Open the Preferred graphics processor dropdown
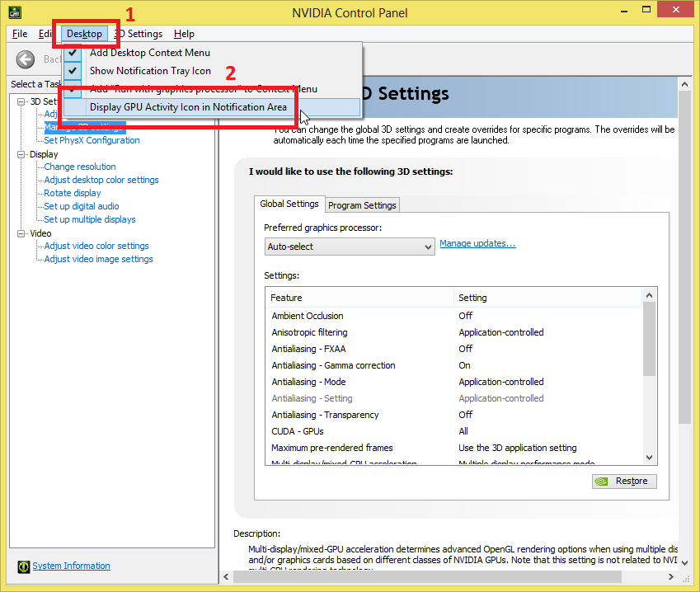The image size is (700, 592). click(350, 247)
